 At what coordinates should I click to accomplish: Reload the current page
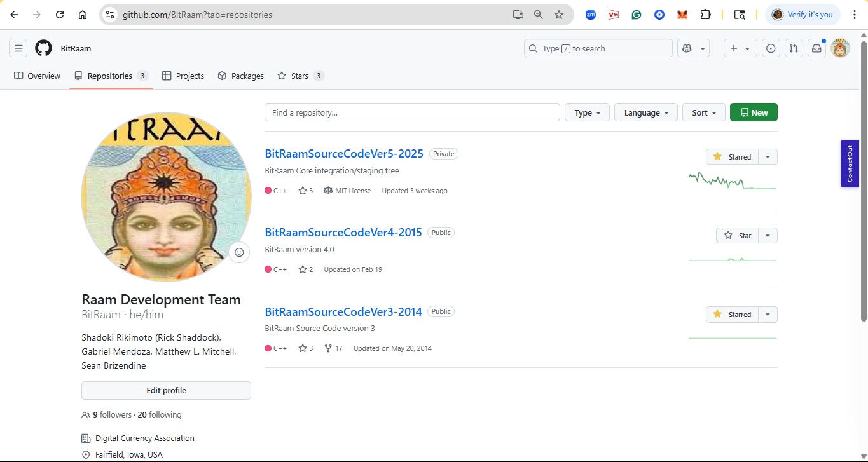[60, 15]
